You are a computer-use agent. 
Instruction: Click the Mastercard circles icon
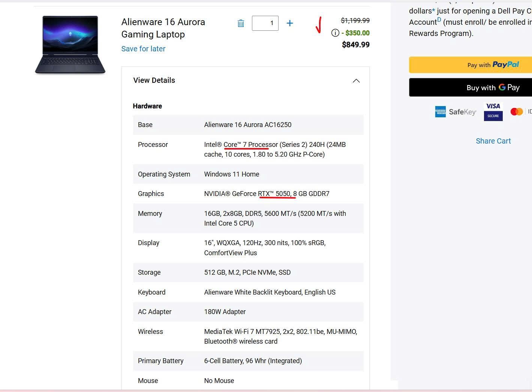[x=517, y=111]
